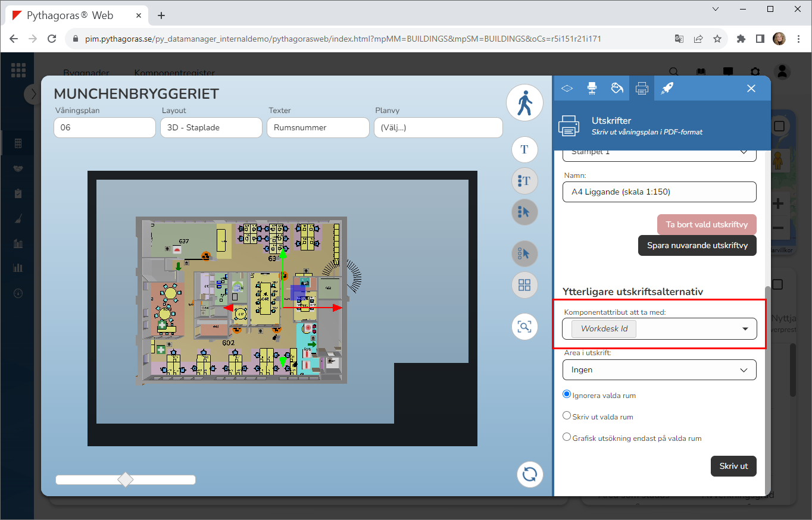Viewport: 812px width, 520px height.
Task: Open the rocket tab in panel header
Action: (667, 88)
